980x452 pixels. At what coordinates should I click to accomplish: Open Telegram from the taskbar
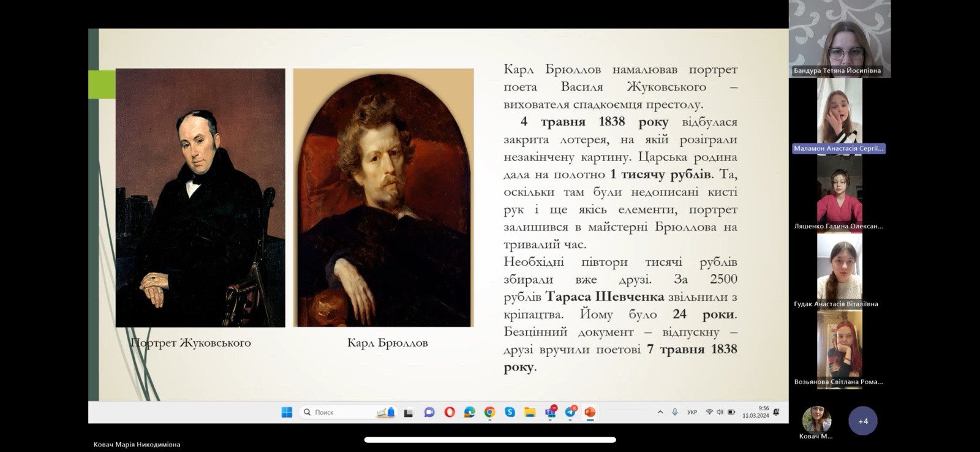(571, 412)
